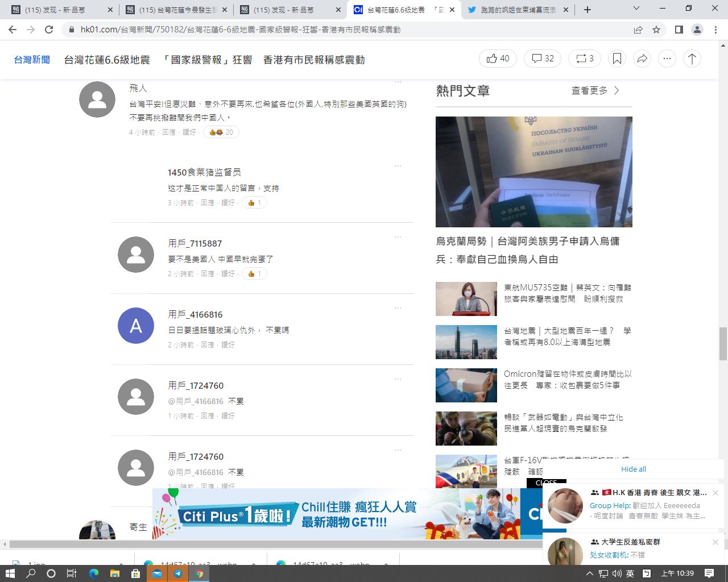The width and height of the screenshot is (728, 582).
Task: Click the 'Hide all' notifications link
Action: pos(634,469)
